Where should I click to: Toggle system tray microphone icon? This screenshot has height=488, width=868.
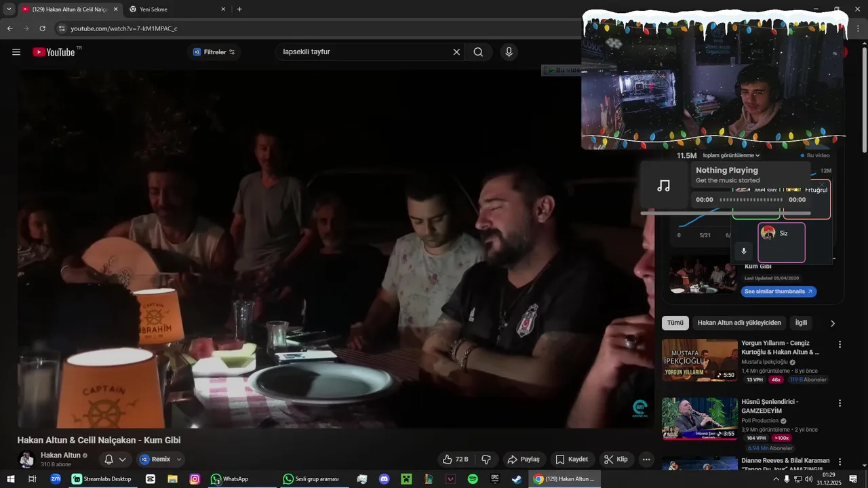(787, 479)
